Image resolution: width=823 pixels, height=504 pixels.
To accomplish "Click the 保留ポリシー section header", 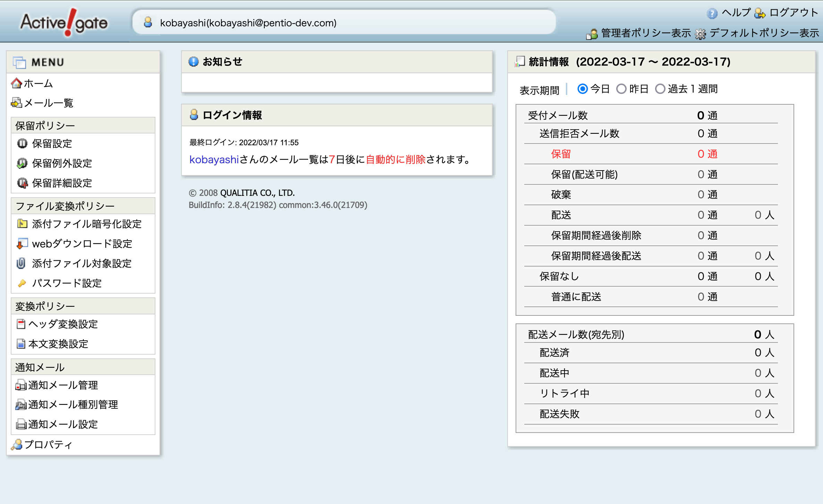I will (83, 125).
